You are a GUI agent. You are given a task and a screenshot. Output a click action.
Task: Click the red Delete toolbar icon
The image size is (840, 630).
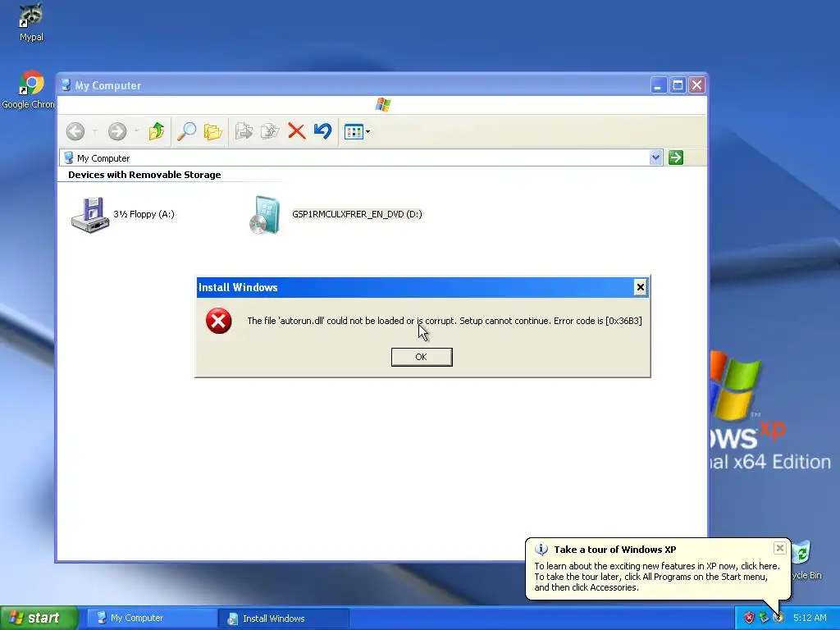[x=296, y=131]
